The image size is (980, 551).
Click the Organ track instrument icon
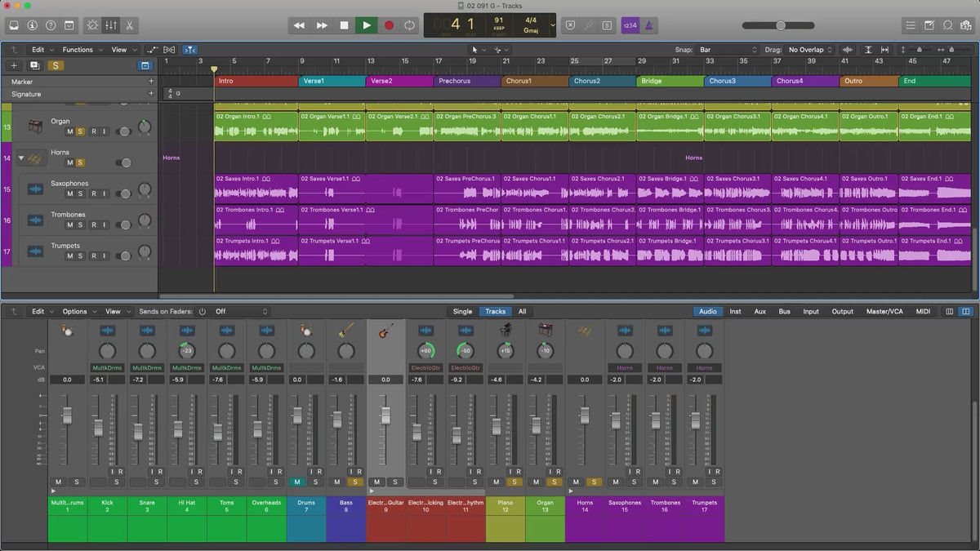point(35,127)
